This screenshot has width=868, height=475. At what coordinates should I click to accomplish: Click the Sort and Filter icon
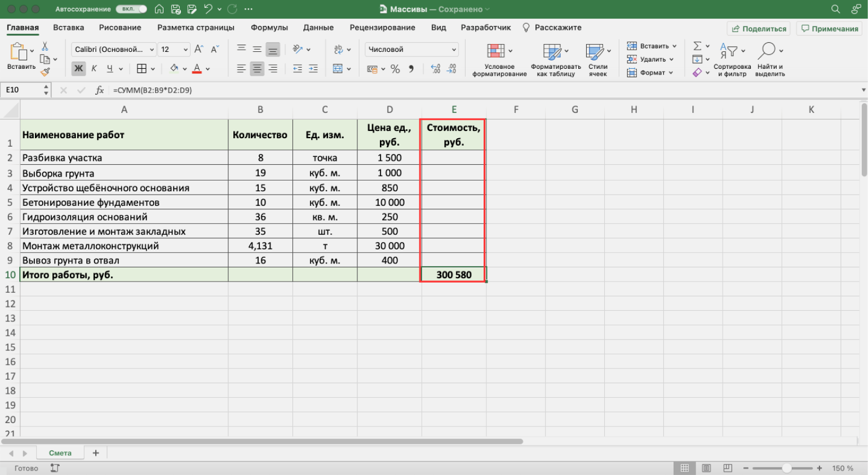pos(728,51)
